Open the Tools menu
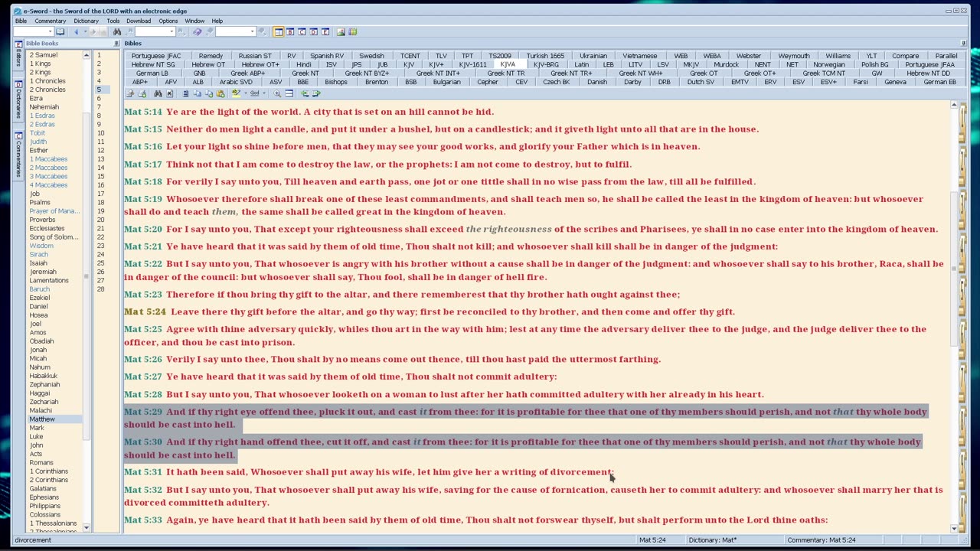Viewport: 980px width, 551px height. [113, 21]
